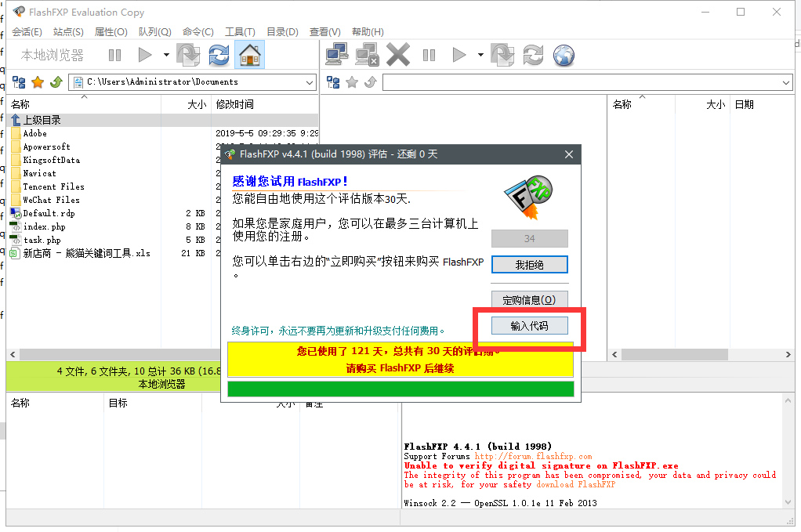Expand the remote path dropdown
Viewport: 801px width, 532px height.
pos(786,82)
